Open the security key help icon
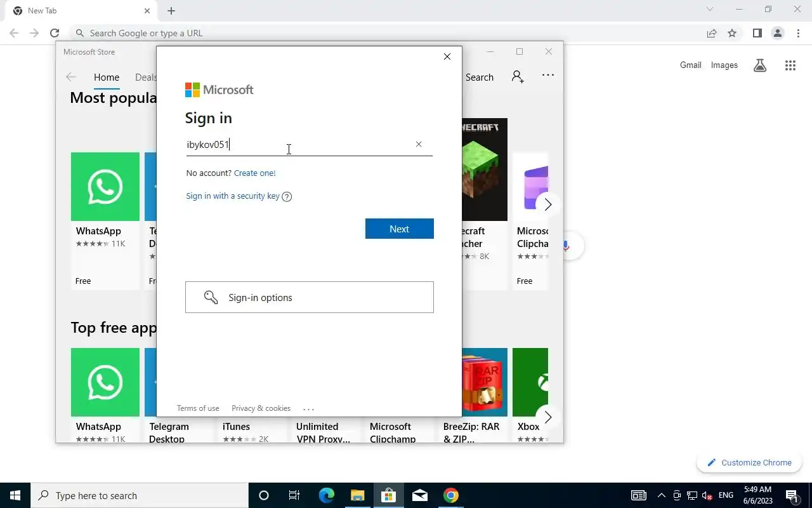 pos(287,197)
